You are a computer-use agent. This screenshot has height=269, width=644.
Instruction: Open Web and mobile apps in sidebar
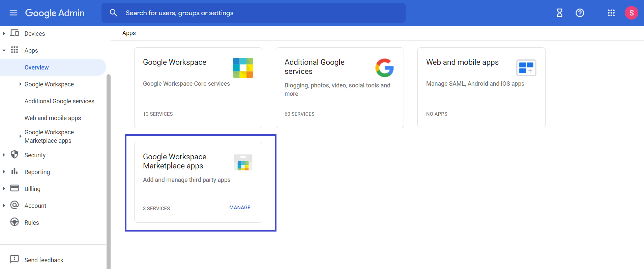point(53,118)
